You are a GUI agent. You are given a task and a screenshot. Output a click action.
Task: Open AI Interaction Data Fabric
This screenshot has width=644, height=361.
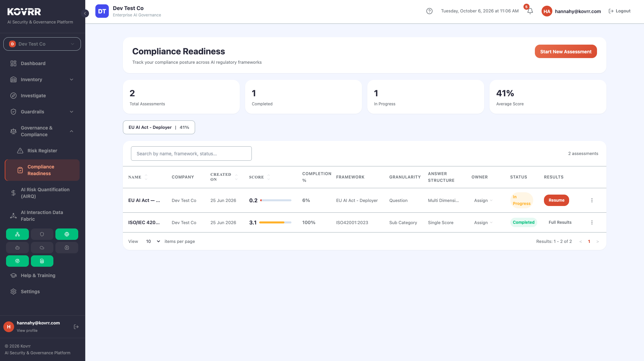click(x=42, y=216)
